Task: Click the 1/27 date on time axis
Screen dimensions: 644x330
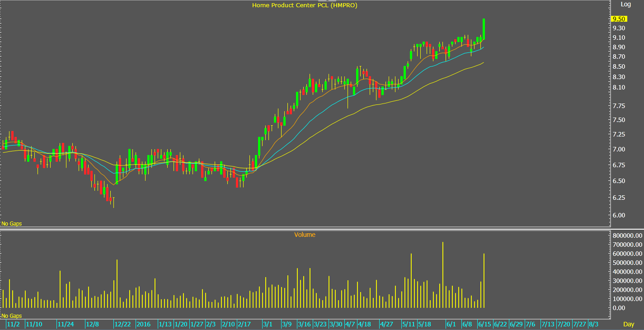Action: 197,324
